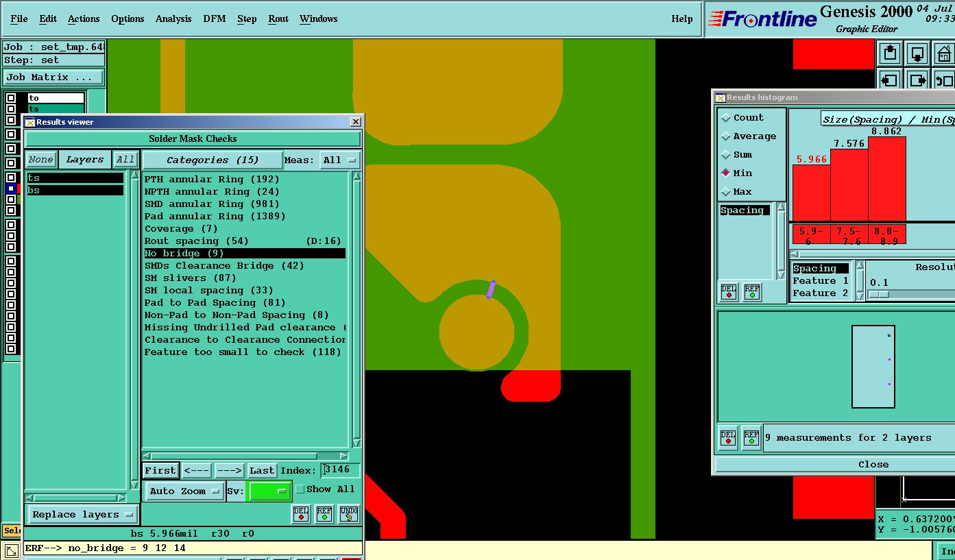
Task: Click REF icon below Spacing list in histogram
Action: point(752,292)
